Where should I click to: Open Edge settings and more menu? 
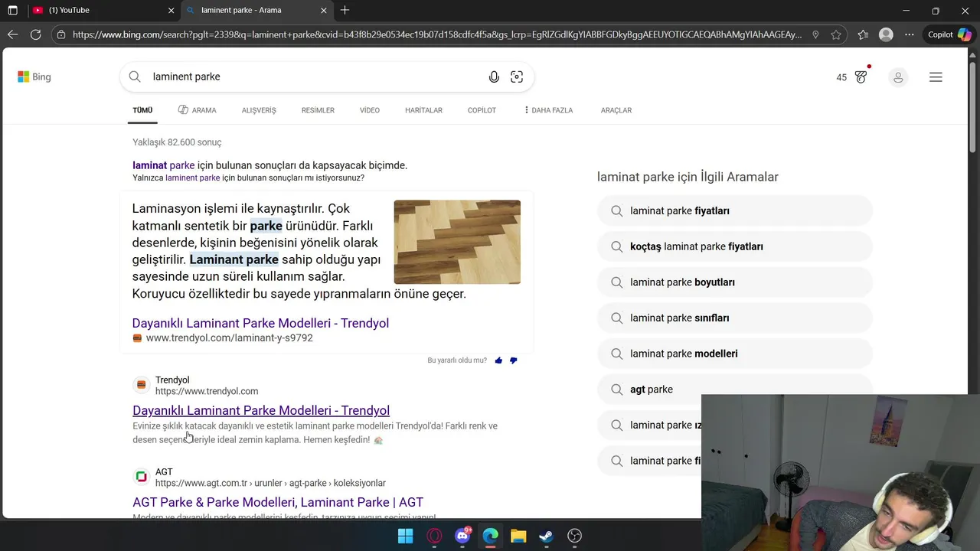pyautogui.click(x=909, y=34)
